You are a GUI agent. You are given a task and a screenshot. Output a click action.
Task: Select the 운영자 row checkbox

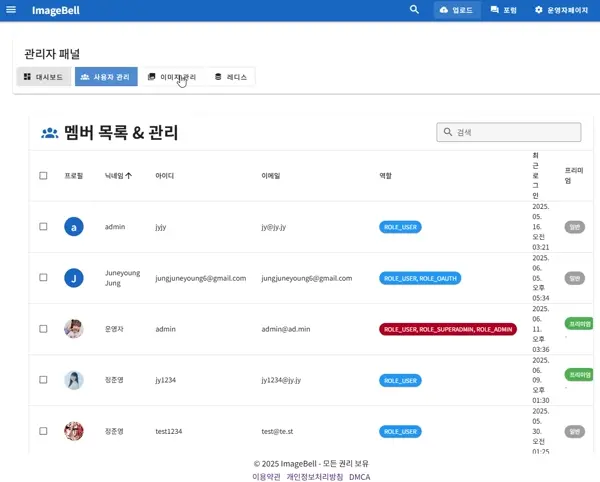pyautogui.click(x=43, y=329)
